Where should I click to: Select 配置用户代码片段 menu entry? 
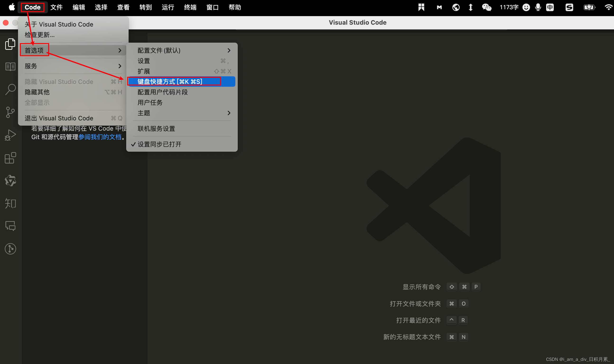click(x=163, y=92)
